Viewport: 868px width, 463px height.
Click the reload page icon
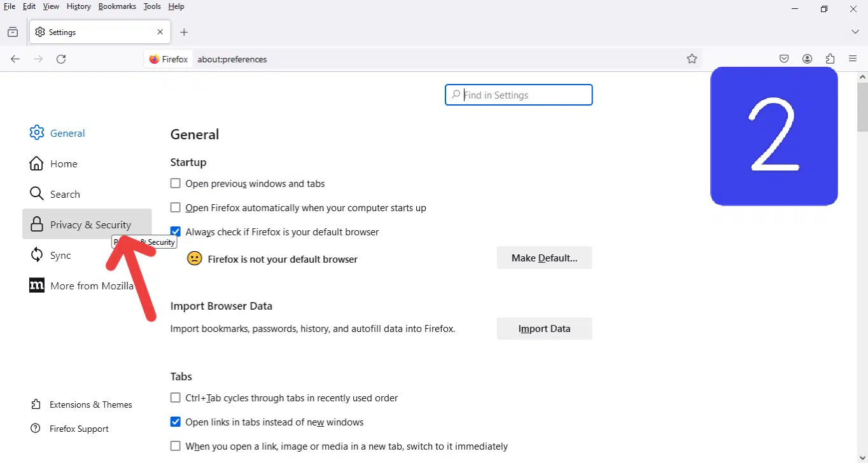tap(61, 59)
